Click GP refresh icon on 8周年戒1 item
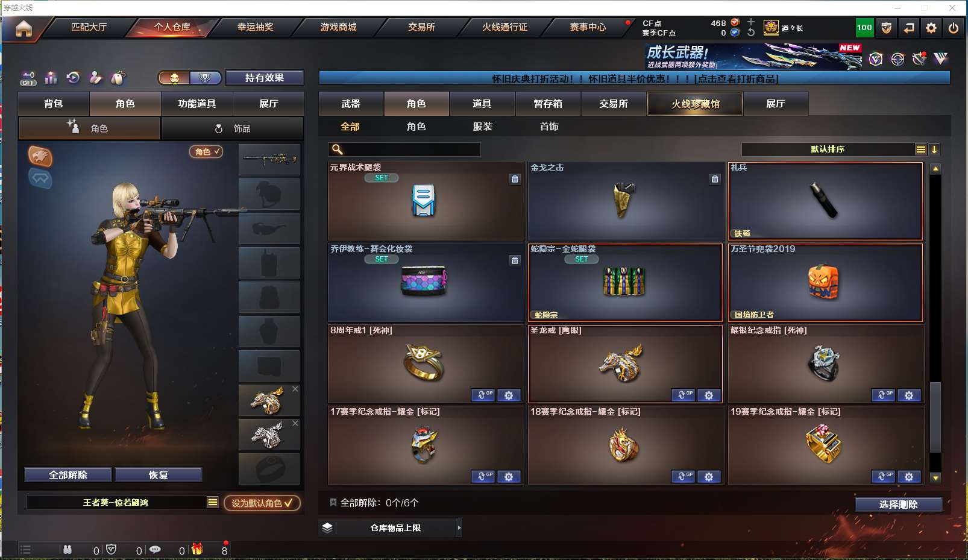Screen dimensions: 968x560 pyautogui.click(x=483, y=395)
